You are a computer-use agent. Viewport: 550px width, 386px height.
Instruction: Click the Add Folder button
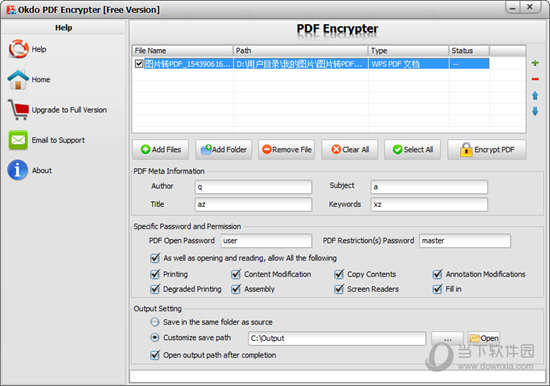click(x=224, y=149)
